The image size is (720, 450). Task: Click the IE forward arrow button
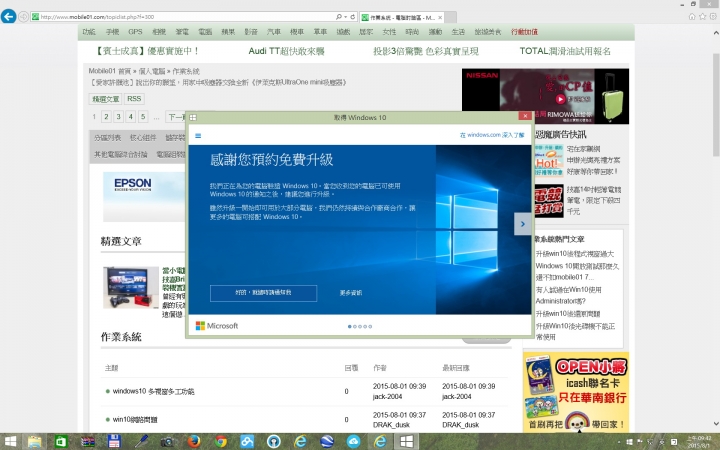click(x=23, y=17)
